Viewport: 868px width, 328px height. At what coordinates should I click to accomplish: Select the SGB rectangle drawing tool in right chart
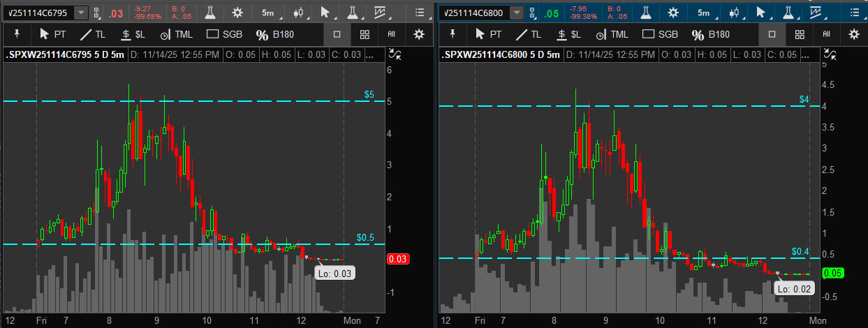pyautogui.click(x=659, y=34)
